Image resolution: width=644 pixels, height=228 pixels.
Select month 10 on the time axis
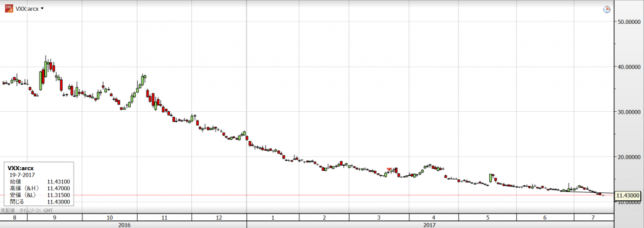(109, 217)
